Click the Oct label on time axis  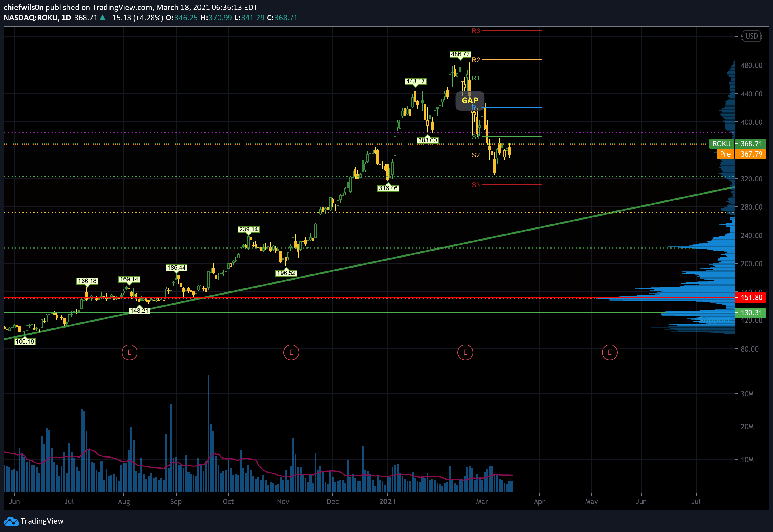228,502
